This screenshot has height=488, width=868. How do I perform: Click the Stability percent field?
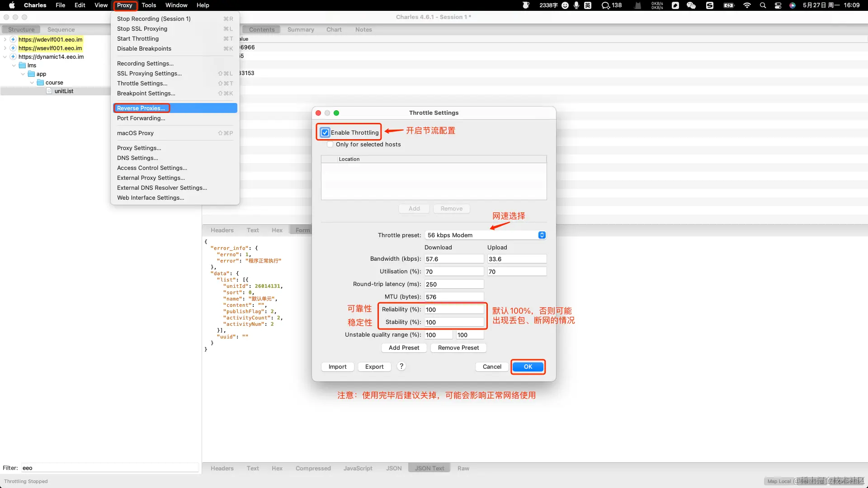pyautogui.click(x=454, y=322)
